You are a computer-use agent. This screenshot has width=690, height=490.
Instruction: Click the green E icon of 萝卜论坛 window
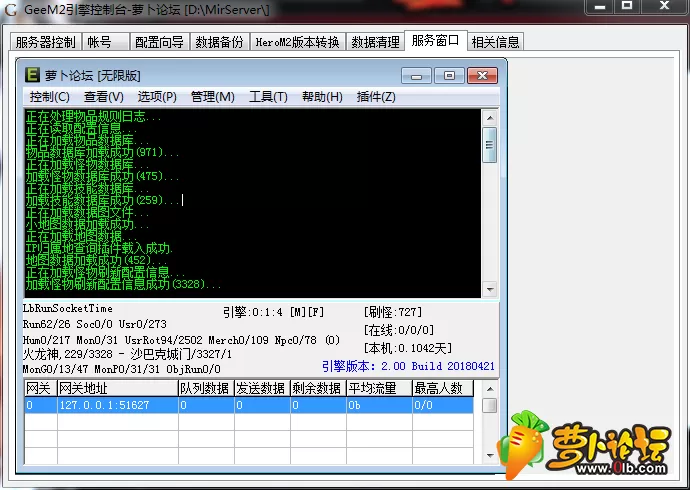[33, 75]
